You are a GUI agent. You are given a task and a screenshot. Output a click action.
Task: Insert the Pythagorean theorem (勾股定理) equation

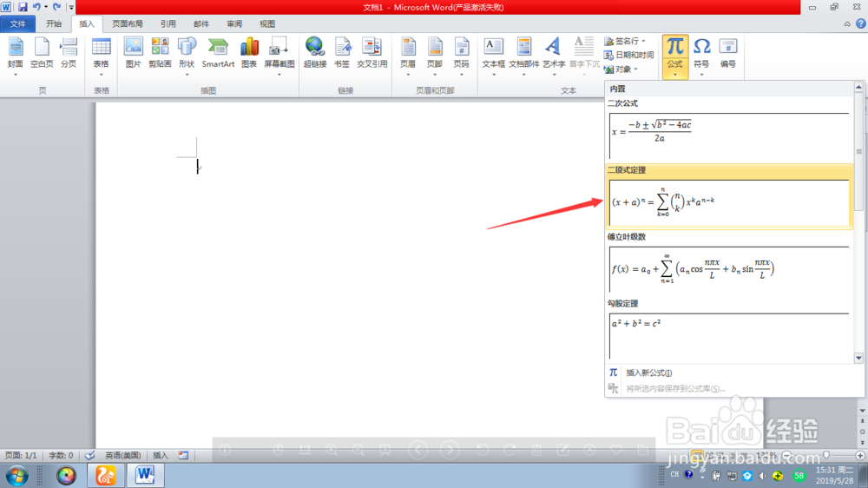coord(729,330)
